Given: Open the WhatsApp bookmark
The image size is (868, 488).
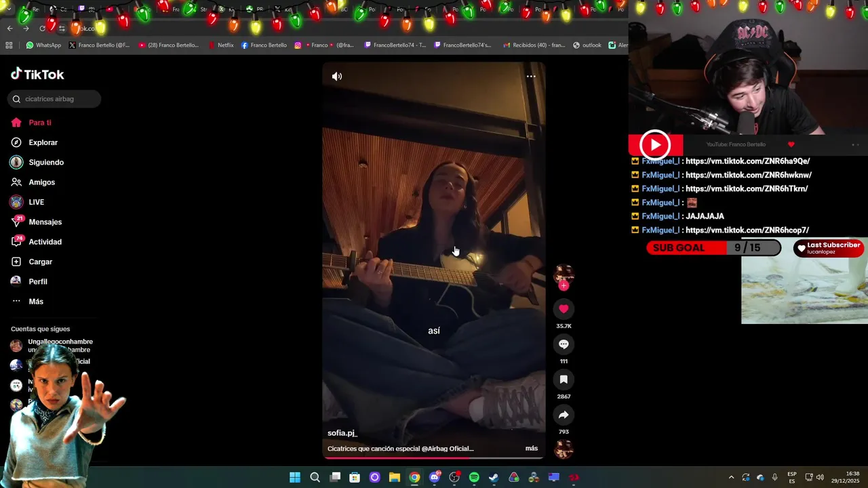Looking at the screenshot, I should pos(43,45).
